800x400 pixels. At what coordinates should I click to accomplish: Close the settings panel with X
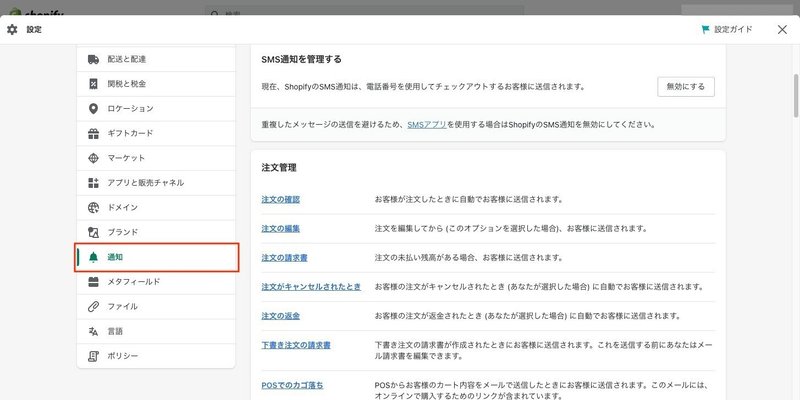(x=782, y=30)
